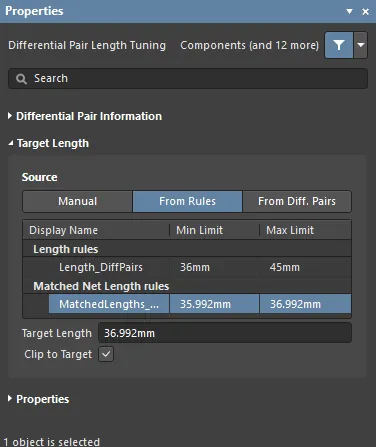376x447 pixels.
Task: Click Components (and 12 more) filter text
Action: 249,45
